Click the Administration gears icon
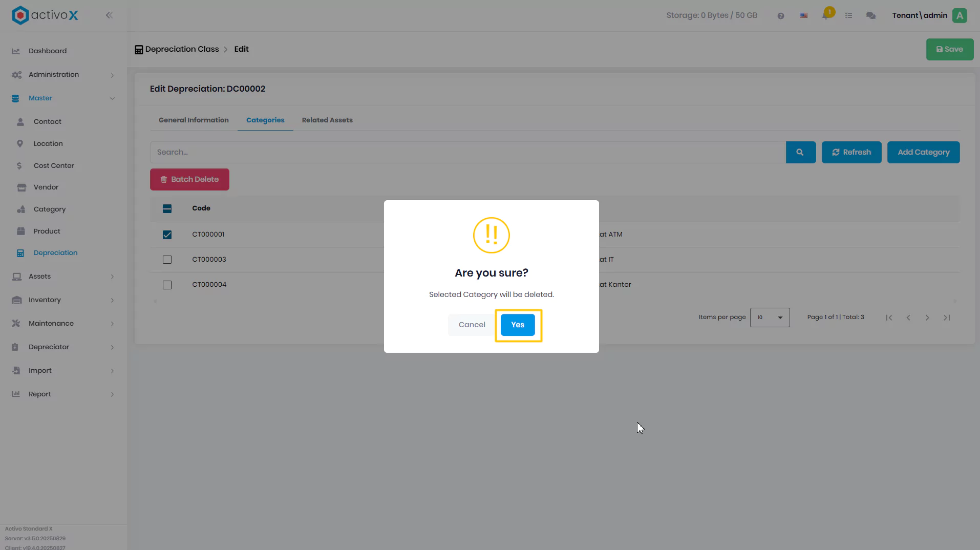980x550 pixels. tap(16, 75)
